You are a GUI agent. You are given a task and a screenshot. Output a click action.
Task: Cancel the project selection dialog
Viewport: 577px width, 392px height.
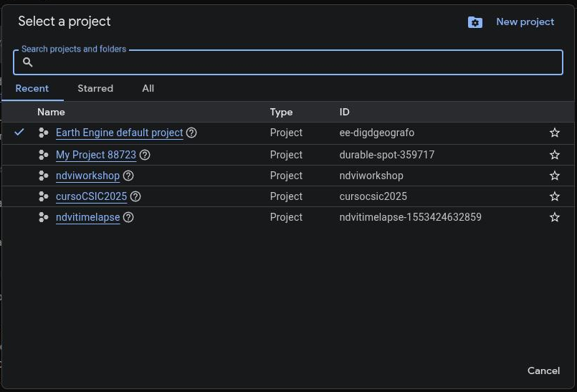[x=543, y=371]
